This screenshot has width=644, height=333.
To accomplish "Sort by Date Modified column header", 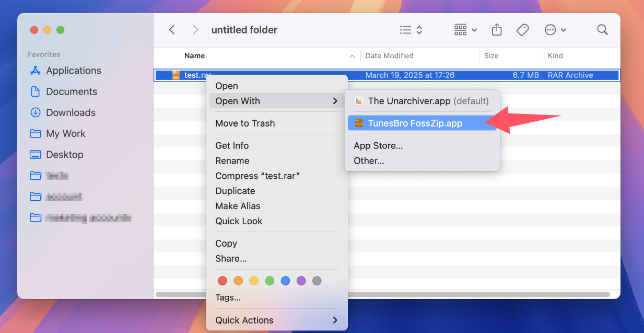I will tap(389, 55).
